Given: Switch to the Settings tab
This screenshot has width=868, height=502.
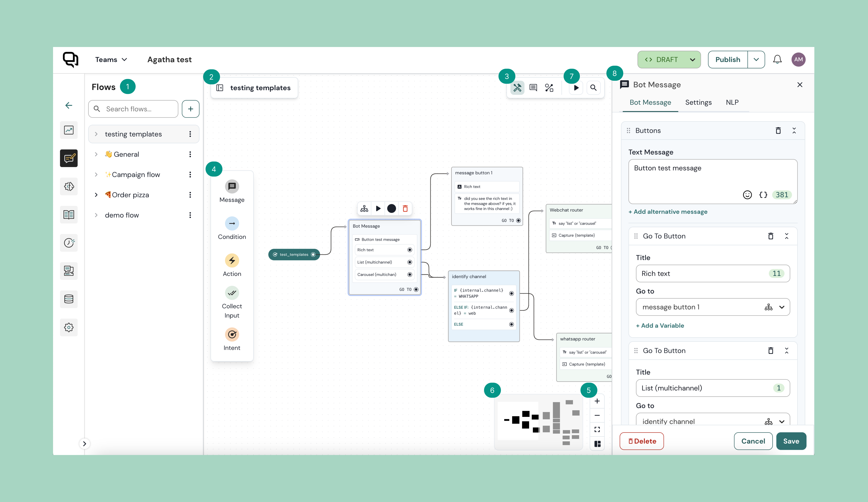Looking at the screenshot, I should pyautogui.click(x=698, y=102).
